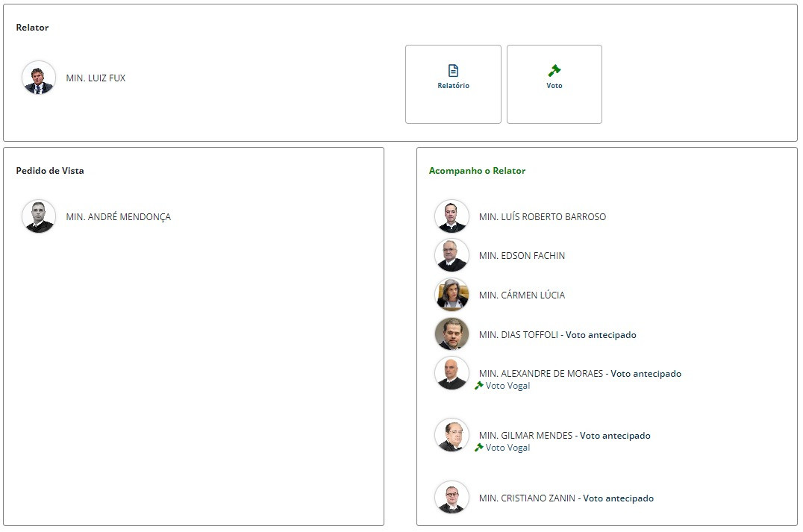Screen dimensions: 803x532
Task: Click gavel icon under Gilmar Mendes
Action: (479, 448)
